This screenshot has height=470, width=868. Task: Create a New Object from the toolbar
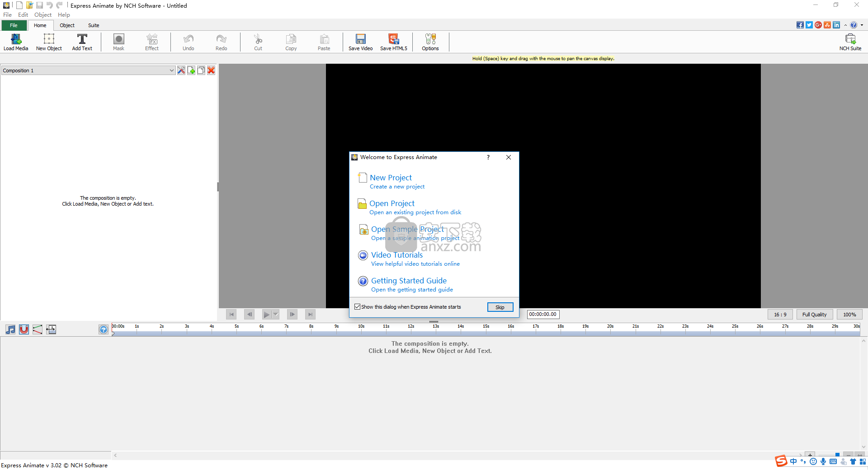pos(49,42)
